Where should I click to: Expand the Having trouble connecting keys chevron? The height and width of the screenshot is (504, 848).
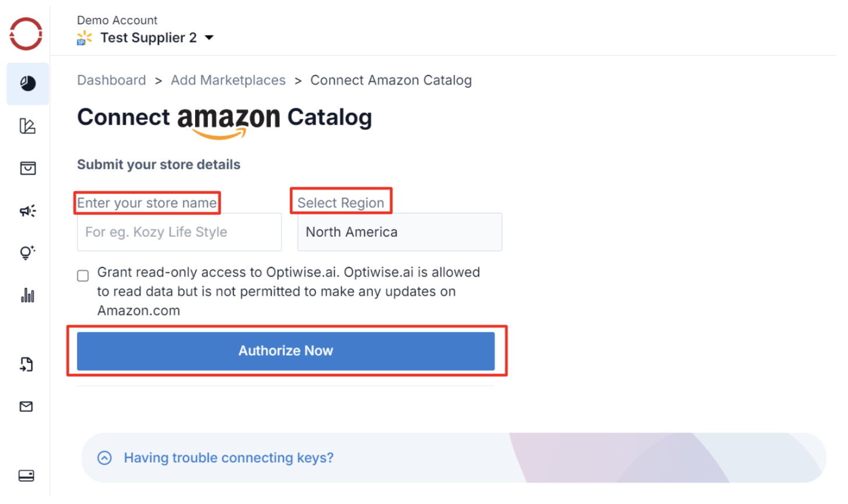click(x=105, y=458)
